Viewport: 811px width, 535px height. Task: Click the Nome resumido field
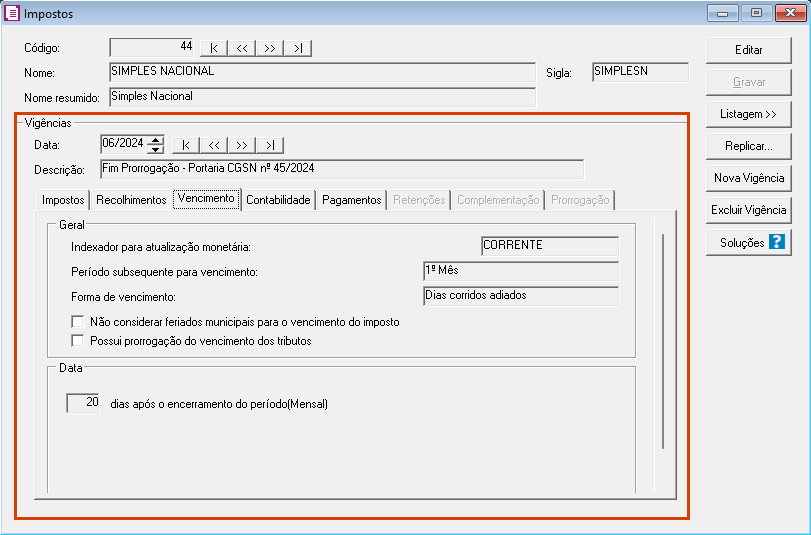[323, 97]
